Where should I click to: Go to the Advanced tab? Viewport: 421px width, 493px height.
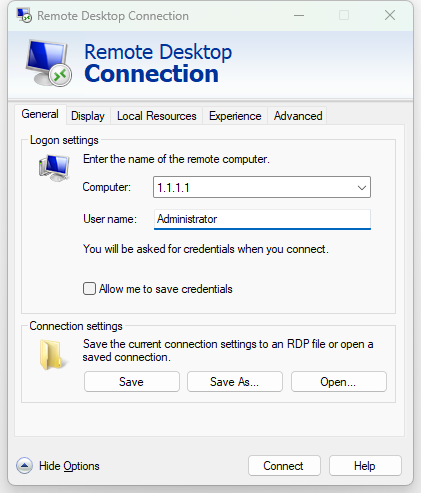(x=298, y=116)
